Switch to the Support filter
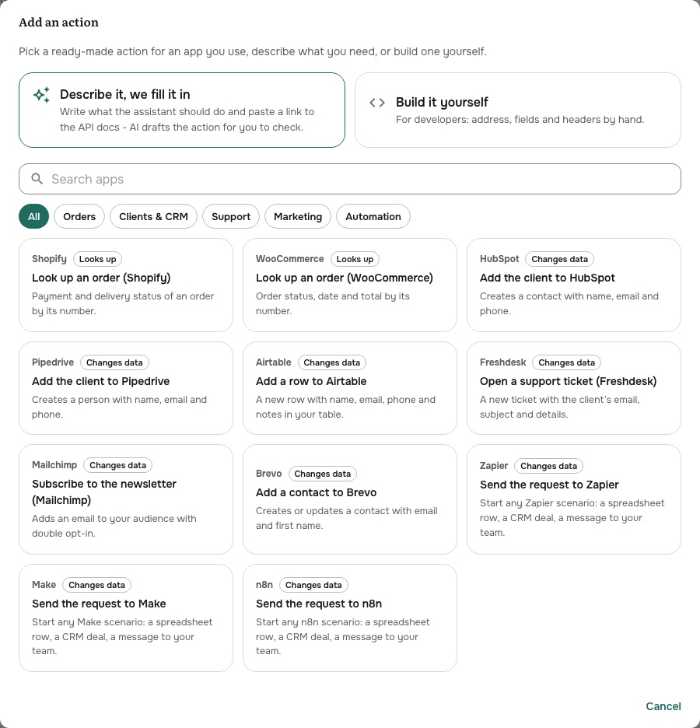Viewport: 700px width, 728px height. (x=231, y=216)
